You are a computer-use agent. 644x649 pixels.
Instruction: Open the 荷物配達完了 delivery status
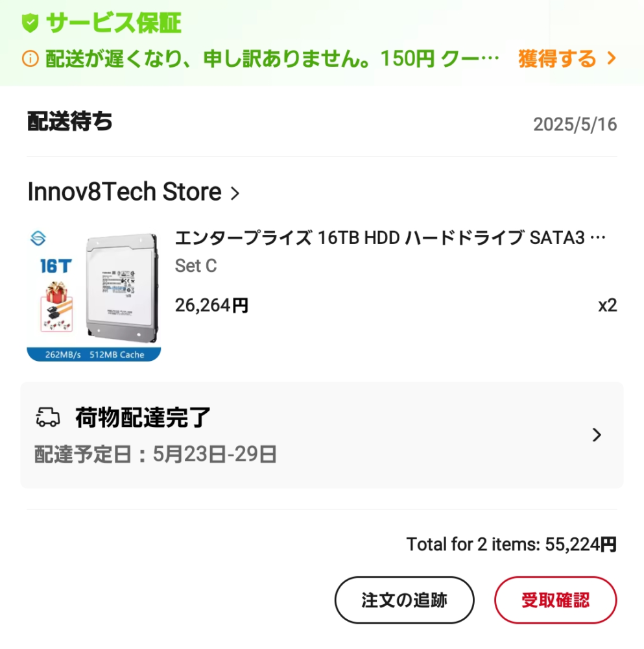[143, 417]
